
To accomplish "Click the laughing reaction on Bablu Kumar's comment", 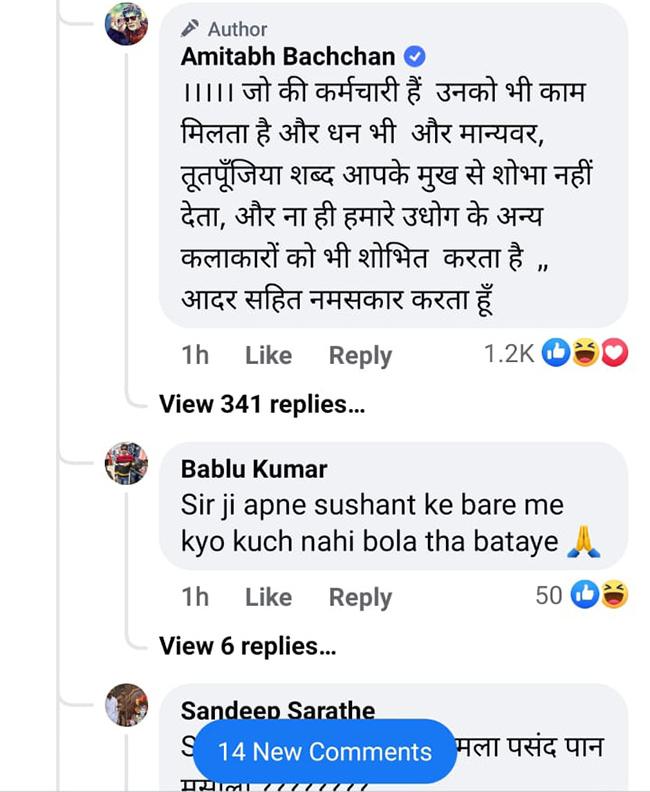I will coord(614,596).
